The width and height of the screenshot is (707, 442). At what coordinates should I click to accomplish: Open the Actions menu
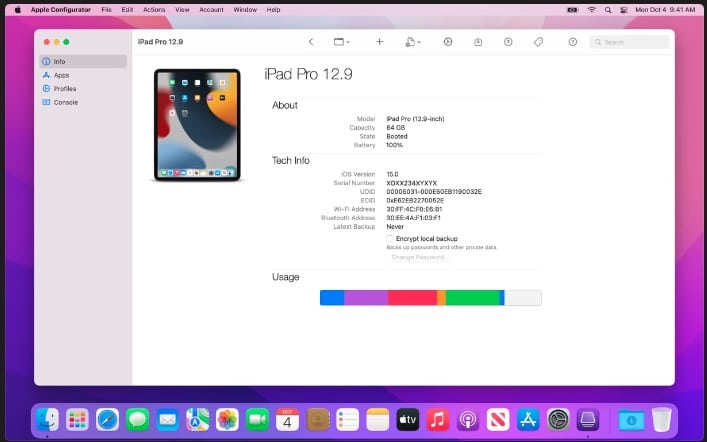pos(154,9)
